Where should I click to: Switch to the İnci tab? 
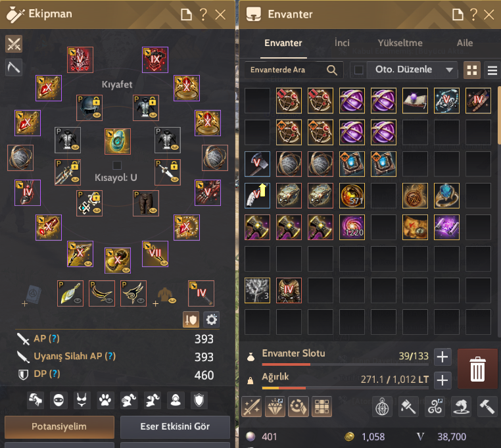point(342,43)
